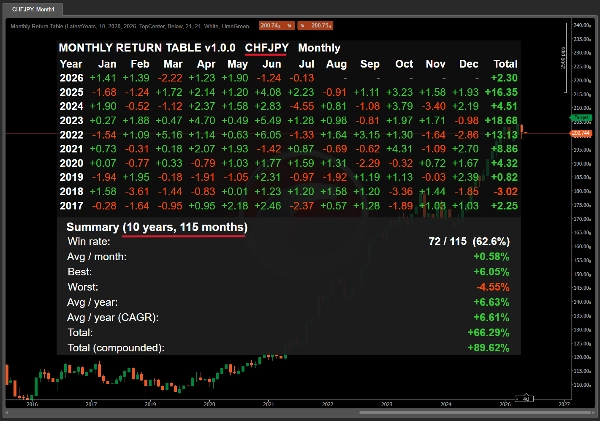Click the Total compounded value +89.62%
The height and width of the screenshot is (421, 600).
tap(488, 348)
